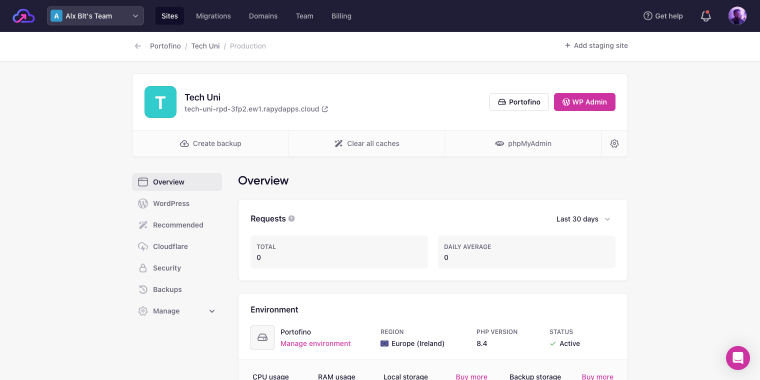Click Buy more next to Backup storage
The height and width of the screenshot is (380, 760).
tap(597, 377)
